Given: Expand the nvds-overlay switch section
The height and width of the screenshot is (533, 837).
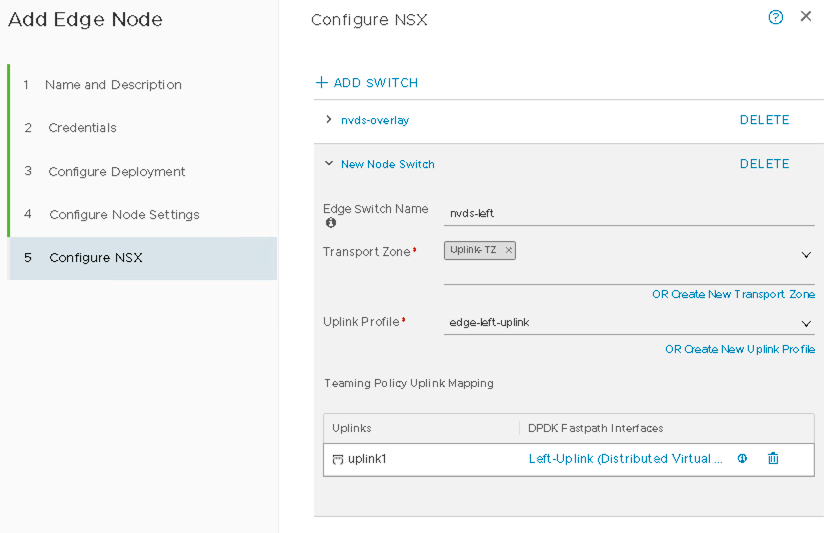Looking at the screenshot, I should click(x=328, y=120).
